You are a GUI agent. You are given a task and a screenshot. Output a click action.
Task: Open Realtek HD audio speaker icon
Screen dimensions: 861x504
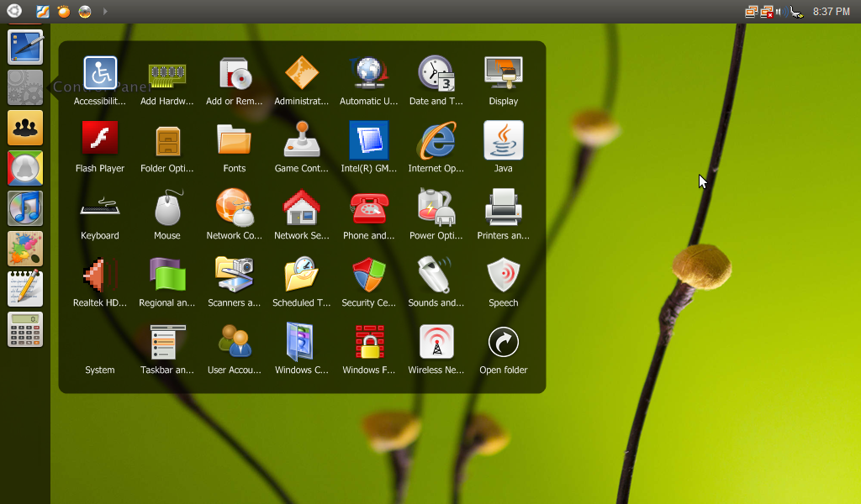click(99, 274)
